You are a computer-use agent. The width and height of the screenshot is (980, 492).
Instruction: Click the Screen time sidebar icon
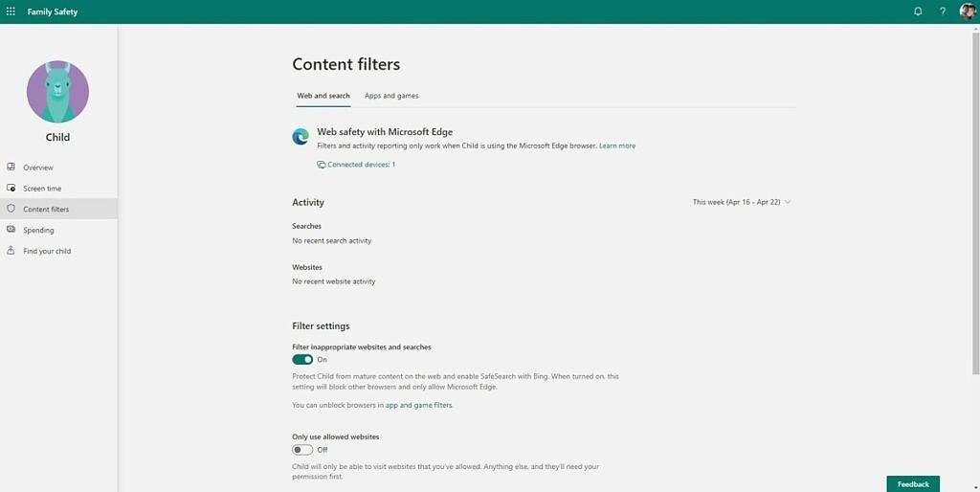11,189
